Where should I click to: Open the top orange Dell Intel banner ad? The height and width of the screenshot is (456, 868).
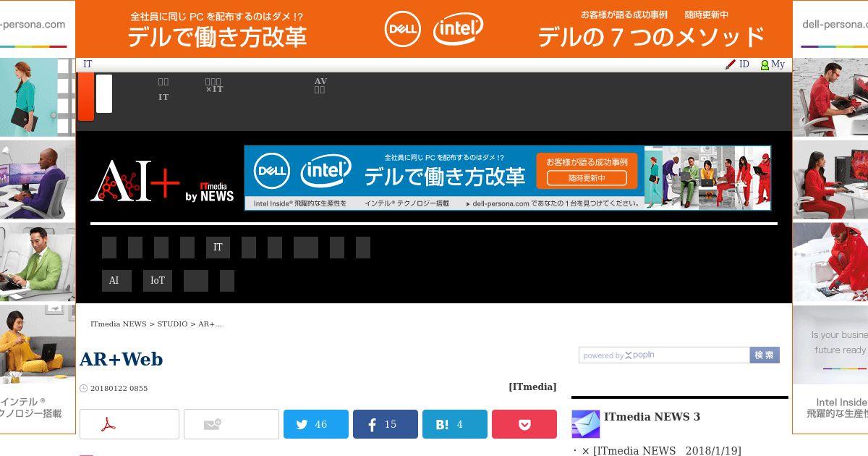(x=434, y=29)
